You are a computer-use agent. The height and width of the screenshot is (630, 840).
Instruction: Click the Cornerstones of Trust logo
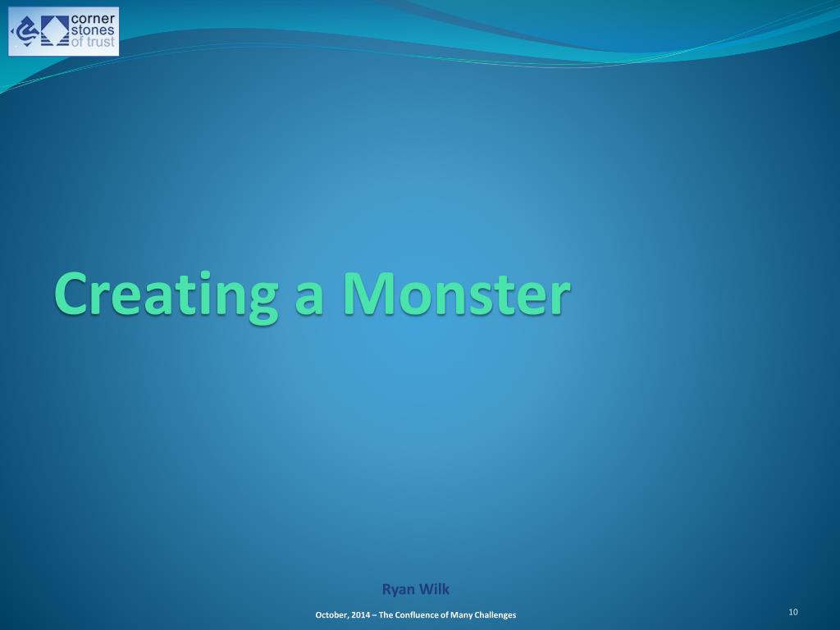point(64,32)
